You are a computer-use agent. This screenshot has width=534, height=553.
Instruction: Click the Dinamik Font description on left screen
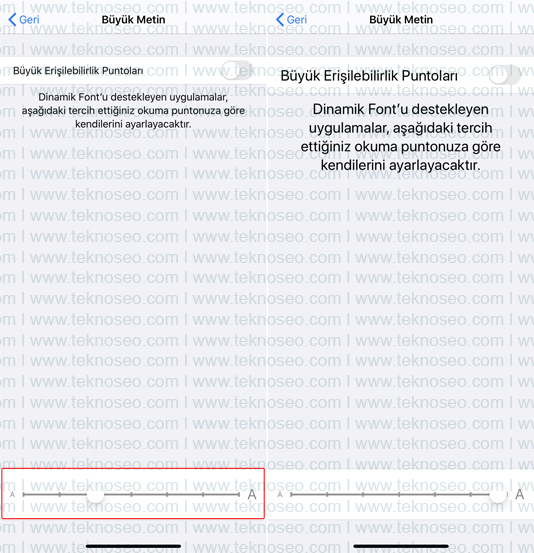(x=133, y=110)
